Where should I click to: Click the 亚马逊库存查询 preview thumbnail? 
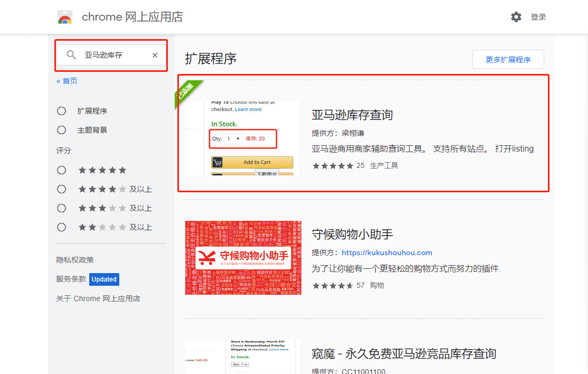coord(243,137)
